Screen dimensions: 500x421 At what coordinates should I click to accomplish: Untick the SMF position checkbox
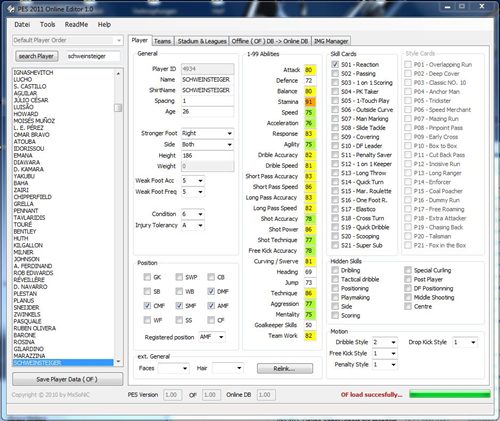[179, 306]
